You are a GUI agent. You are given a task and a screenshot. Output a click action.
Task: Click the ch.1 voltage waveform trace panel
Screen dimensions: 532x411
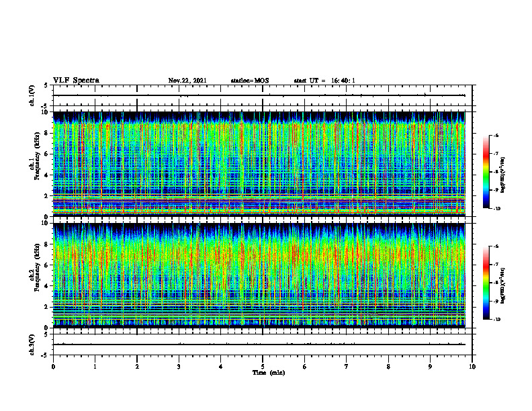(263, 95)
